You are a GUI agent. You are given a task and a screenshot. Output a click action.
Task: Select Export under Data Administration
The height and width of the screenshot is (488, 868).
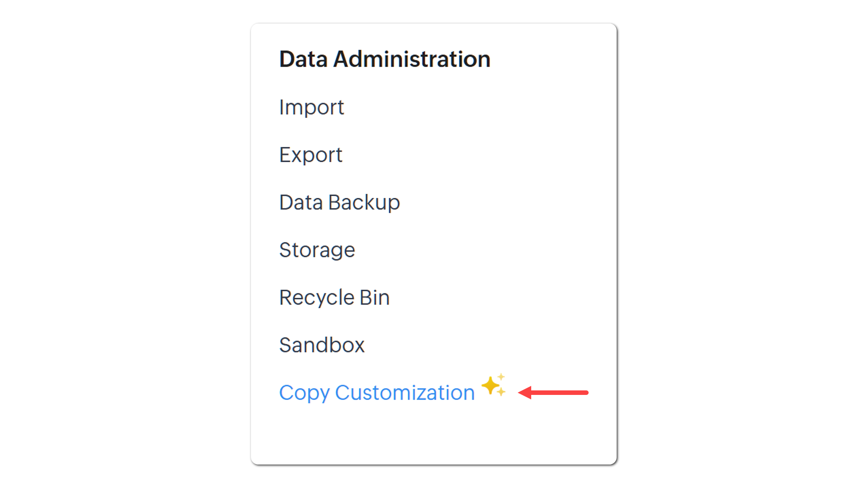point(311,155)
